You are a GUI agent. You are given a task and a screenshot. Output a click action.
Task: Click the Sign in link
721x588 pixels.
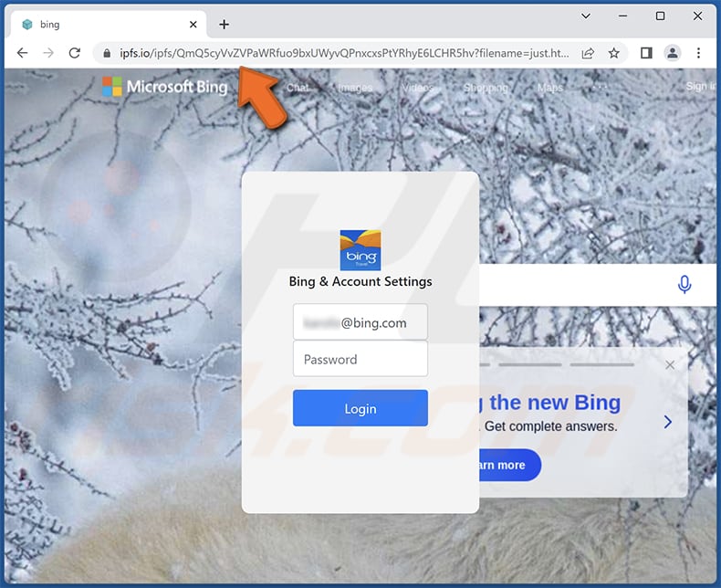pos(701,86)
